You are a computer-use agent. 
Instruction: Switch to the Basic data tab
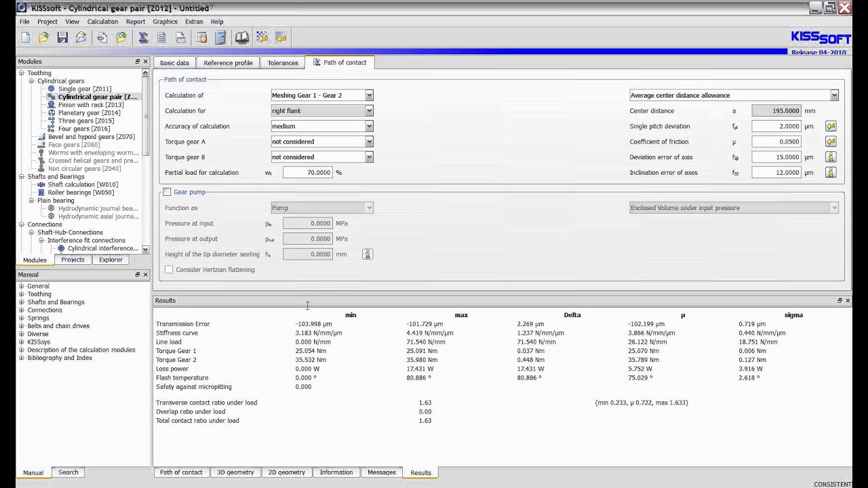coord(174,63)
